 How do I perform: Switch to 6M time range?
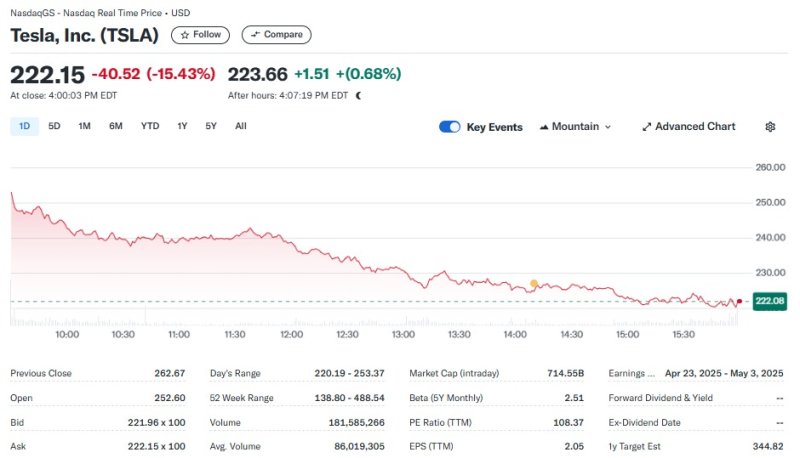[x=116, y=126]
